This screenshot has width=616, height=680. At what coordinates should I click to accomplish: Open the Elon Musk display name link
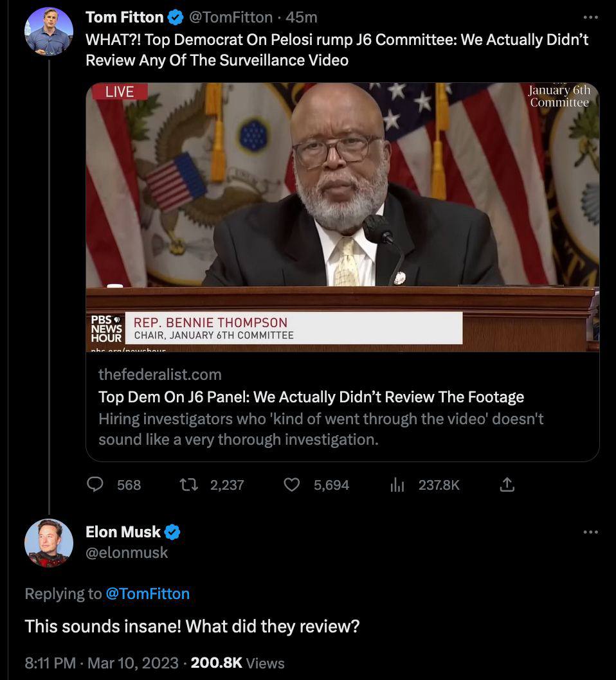pyautogui.click(x=123, y=532)
